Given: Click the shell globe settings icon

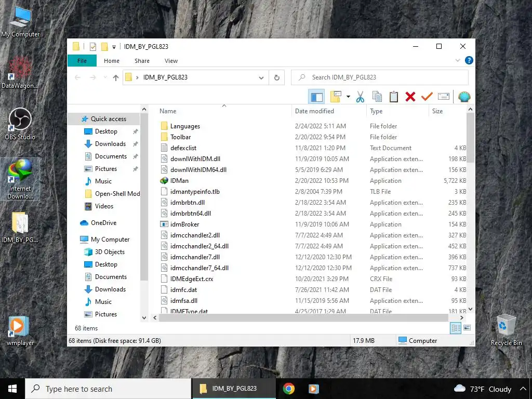Looking at the screenshot, I should [x=464, y=97].
